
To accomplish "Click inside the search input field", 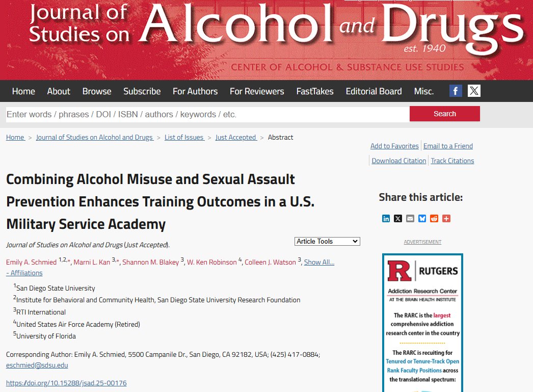I will [x=204, y=114].
